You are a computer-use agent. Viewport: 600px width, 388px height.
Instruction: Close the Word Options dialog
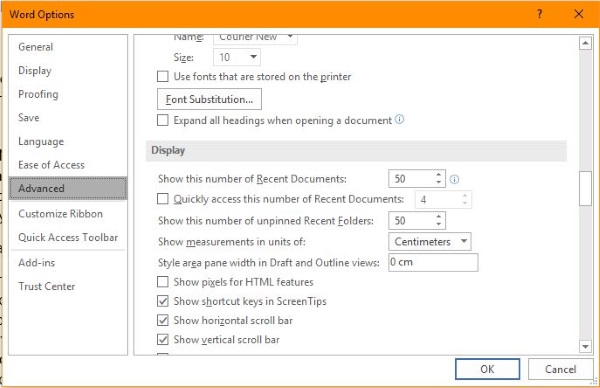[x=579, y=14]
